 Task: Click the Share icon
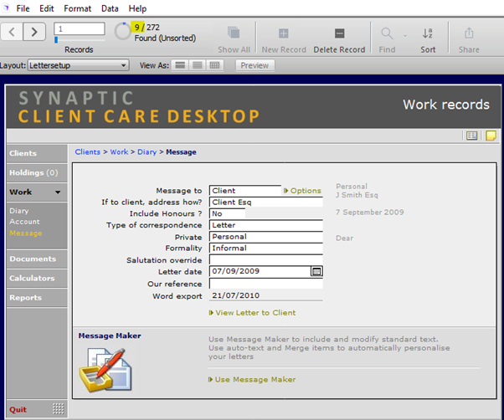tap(469, 33)
